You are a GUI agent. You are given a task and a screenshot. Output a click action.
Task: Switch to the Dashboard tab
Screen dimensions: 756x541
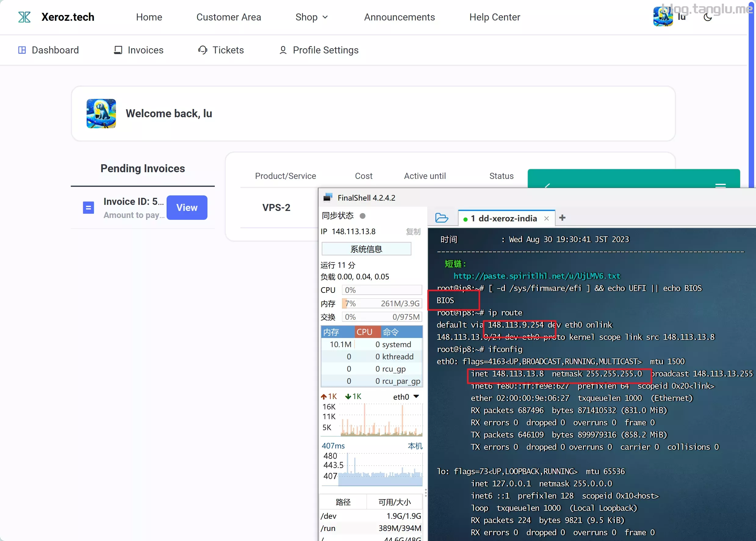point(48,50)
